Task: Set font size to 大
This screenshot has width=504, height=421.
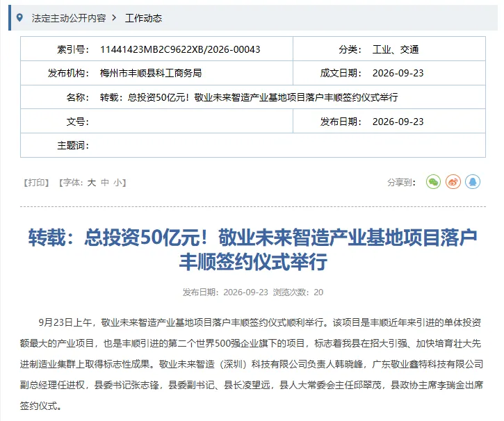Action: 92,183
